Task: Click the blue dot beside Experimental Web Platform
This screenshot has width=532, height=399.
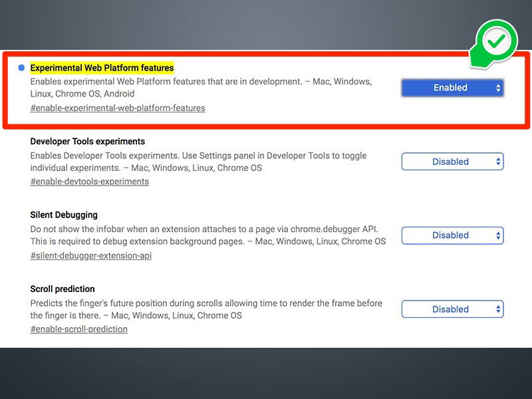Action: (x=21, y=68)
